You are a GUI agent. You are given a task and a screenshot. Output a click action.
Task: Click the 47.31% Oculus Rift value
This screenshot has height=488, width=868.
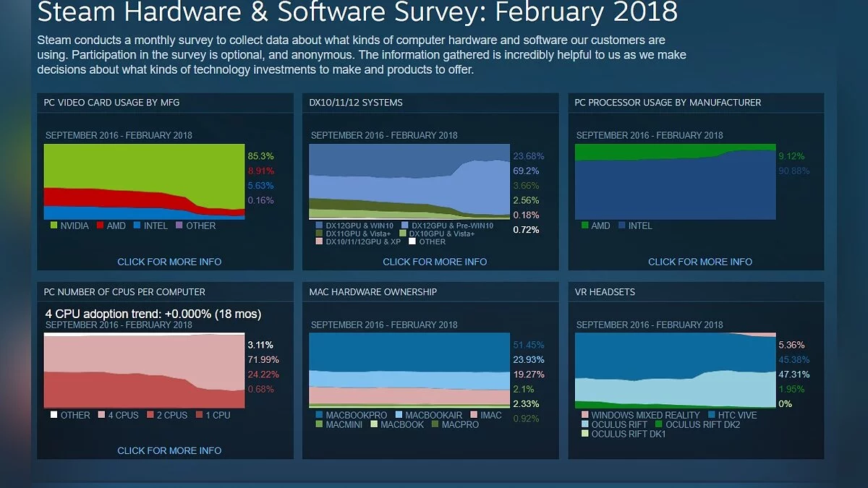pyautogui.click(x=794, y=374)
